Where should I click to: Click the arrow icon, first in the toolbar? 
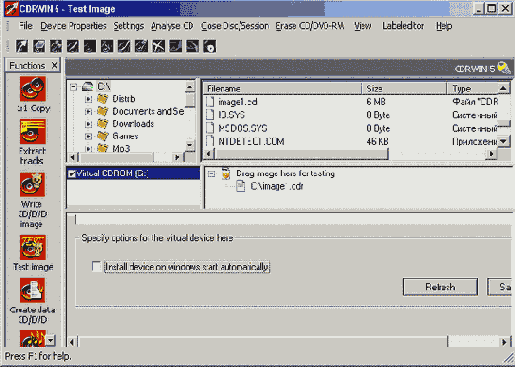point(22,46)
